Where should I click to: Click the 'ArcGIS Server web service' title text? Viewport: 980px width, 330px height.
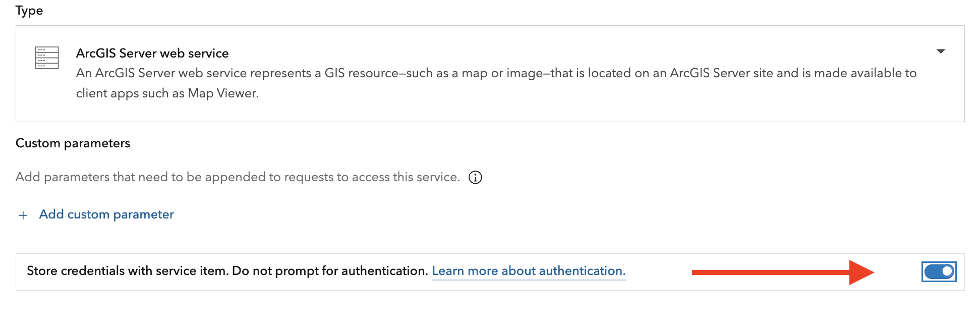point(152,53)
